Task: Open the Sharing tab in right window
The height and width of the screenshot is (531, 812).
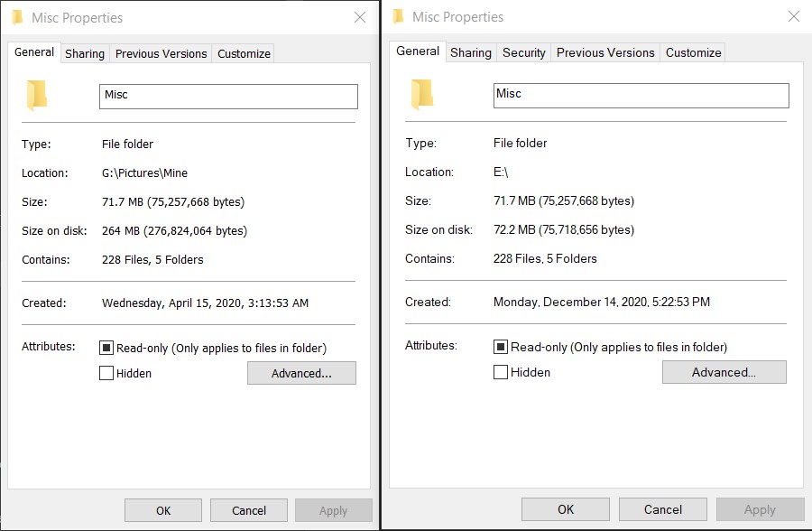Action: tap(471, 52)
